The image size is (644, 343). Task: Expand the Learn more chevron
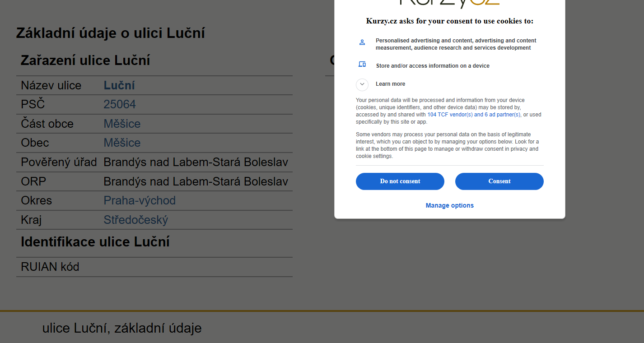362,84
